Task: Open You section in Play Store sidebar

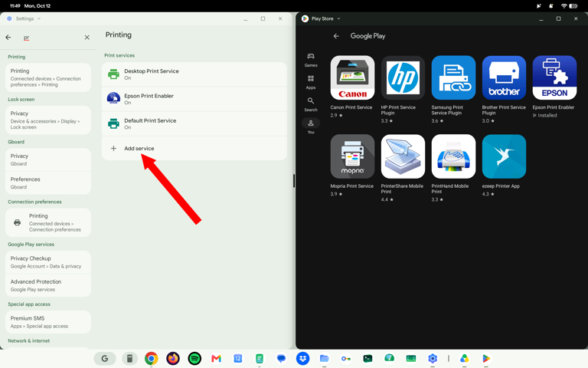Action: [311, 127]
